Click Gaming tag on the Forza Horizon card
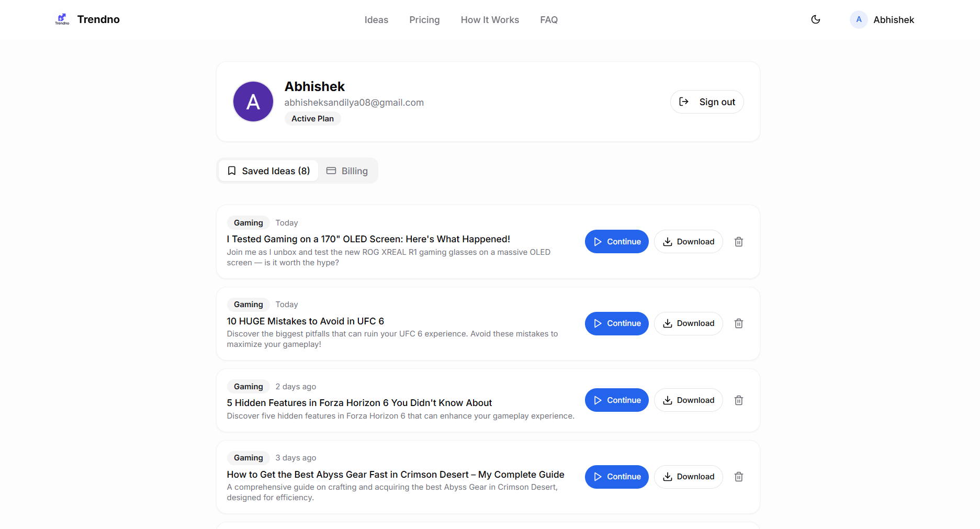 click(249, 387)
